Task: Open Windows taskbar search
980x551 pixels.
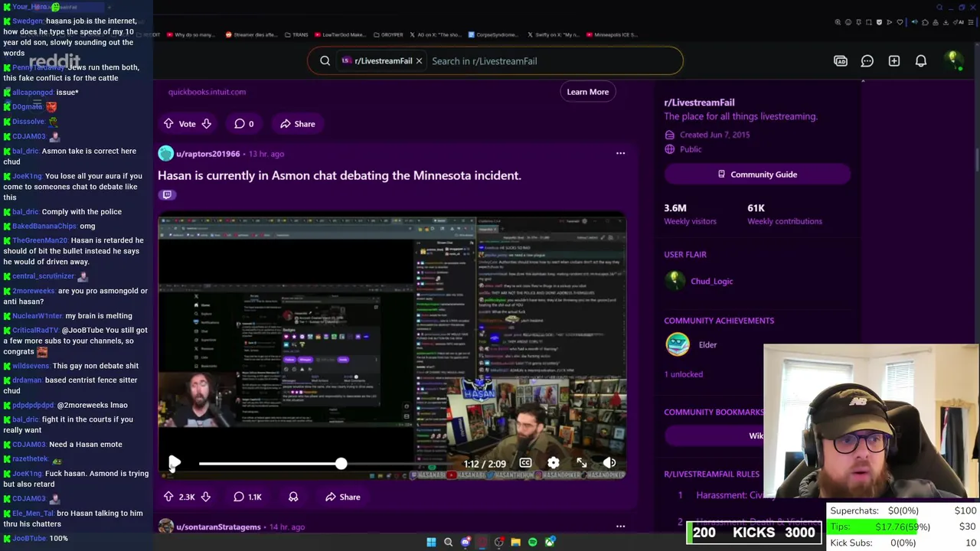Action: (x=449, y=542)
